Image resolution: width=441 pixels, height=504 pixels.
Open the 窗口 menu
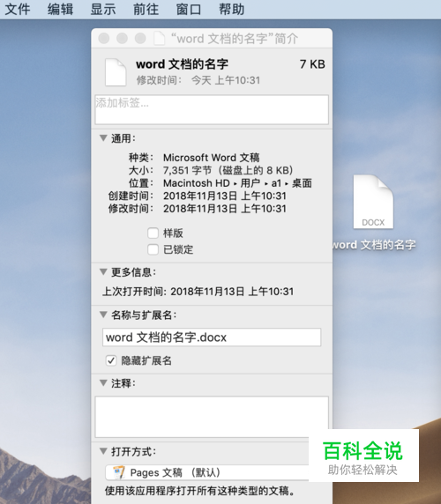tap(189, 9)
